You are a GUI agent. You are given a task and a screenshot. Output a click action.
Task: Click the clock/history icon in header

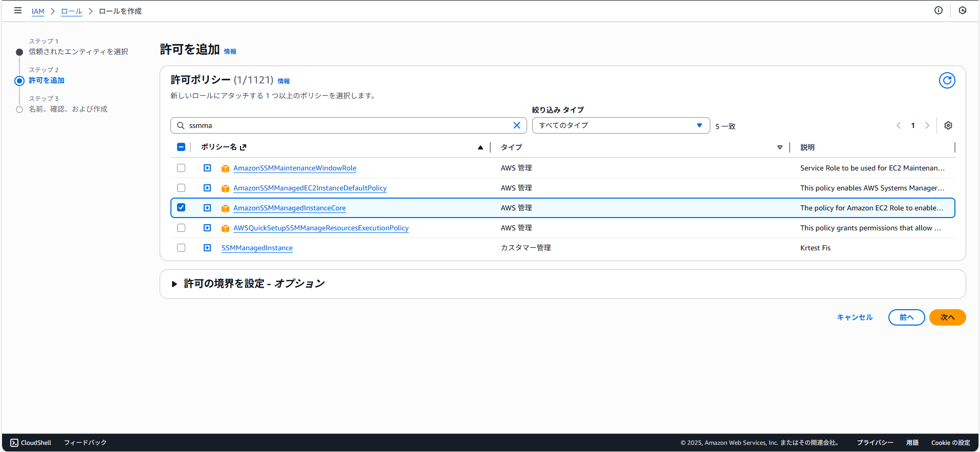(x=963, y=10)
